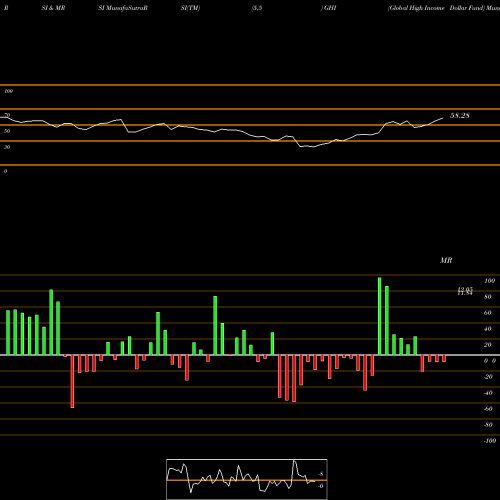Click the "GHI" ticker text in header
500x500 pixels.
(x=330, y=8)
